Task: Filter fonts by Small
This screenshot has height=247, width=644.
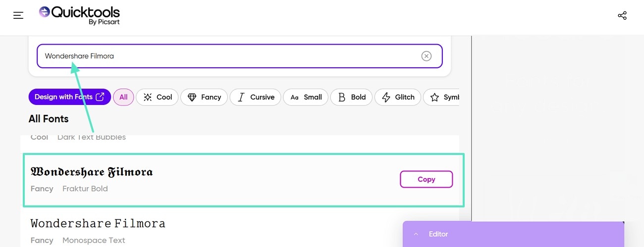Action: coord(306,97)
